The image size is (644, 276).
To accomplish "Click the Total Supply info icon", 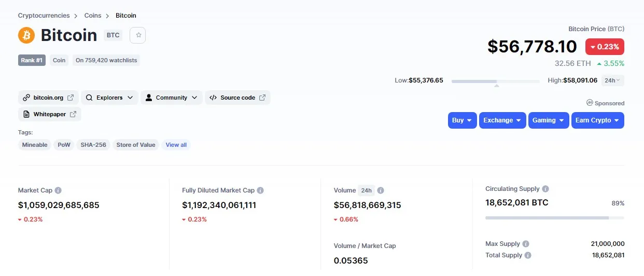I will coord(528,255).
